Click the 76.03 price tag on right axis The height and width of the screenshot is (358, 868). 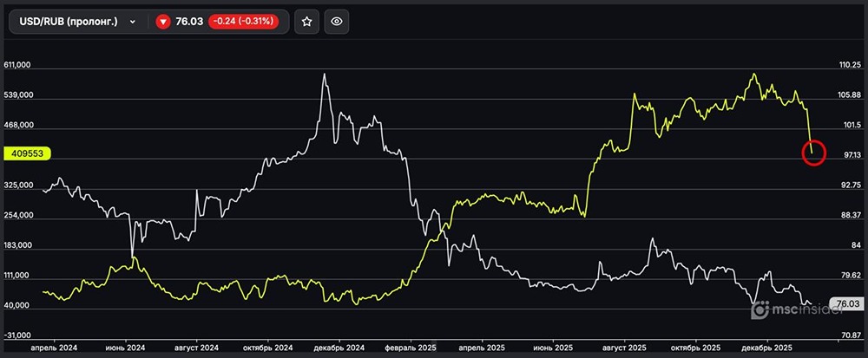845,303
